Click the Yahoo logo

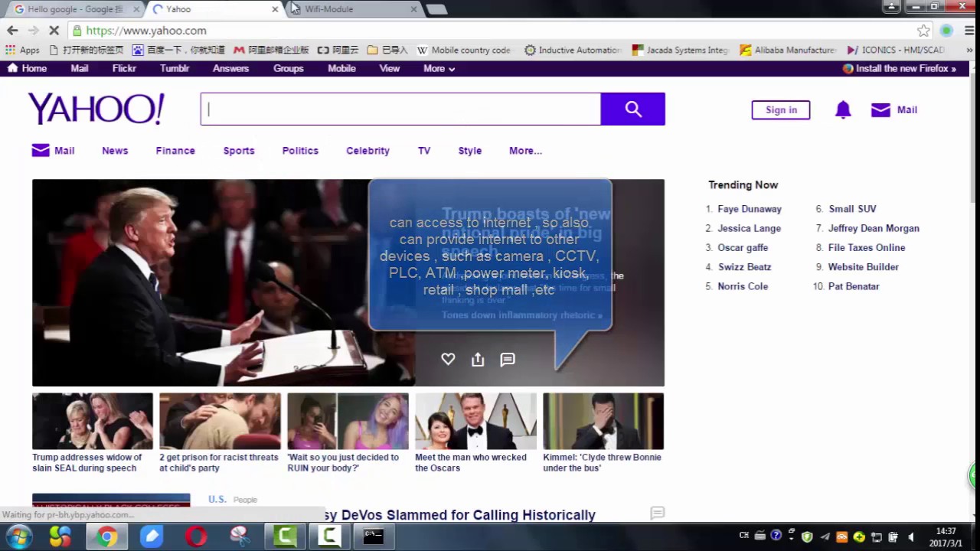click(96, 109)
